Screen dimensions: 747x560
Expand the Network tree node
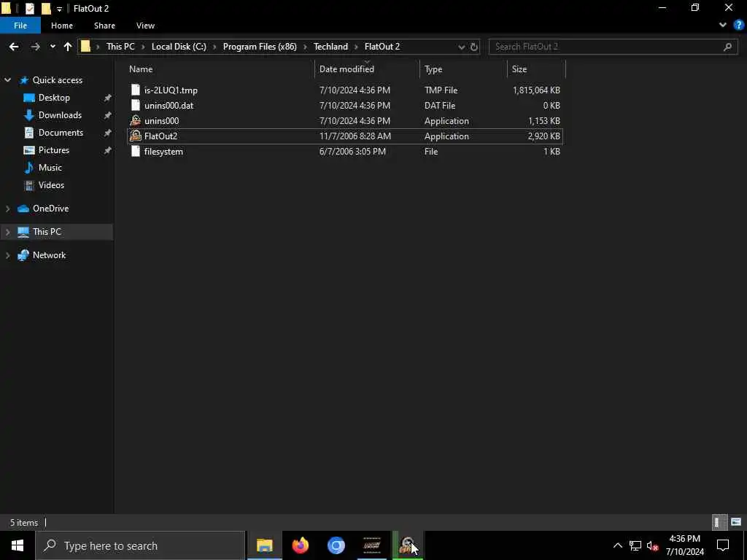[x=7, y=255]
